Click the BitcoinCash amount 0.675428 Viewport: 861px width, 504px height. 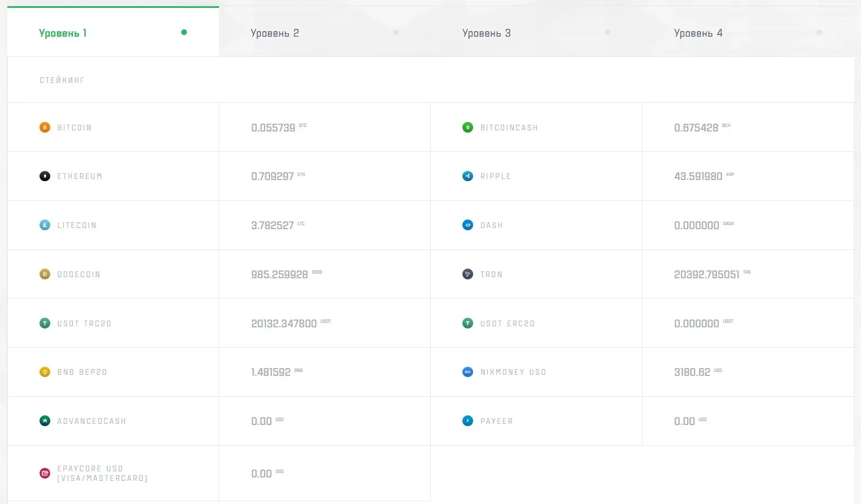(x=696, y=128)
